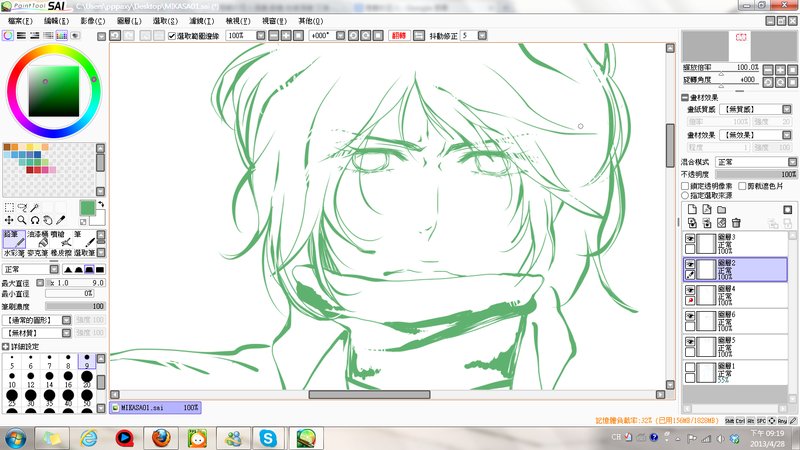Toggle the color wheel panel

coord(8,35)
